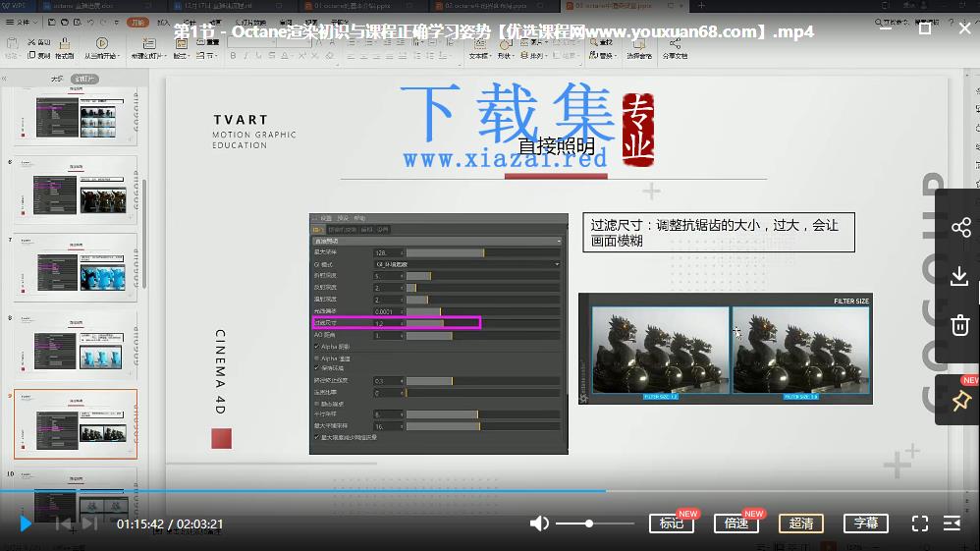Pin the player window on top

pos(960,401)
